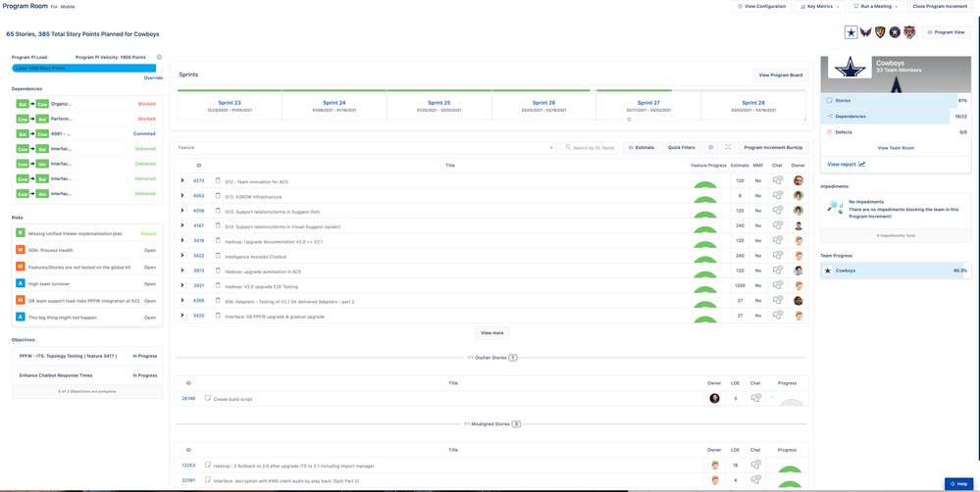Click owner avatar of story 26746
This screenshot has width=980, height=492.
714,398
